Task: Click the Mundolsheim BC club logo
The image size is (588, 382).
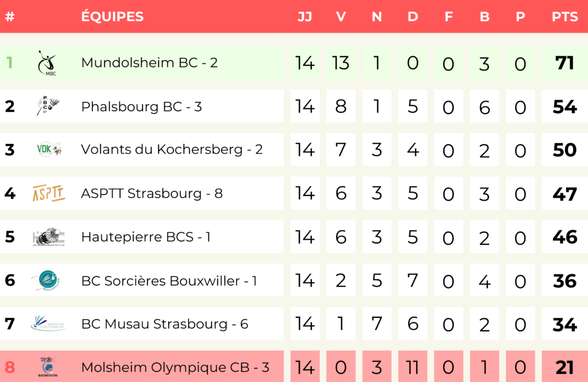Action: coord(48,63)
